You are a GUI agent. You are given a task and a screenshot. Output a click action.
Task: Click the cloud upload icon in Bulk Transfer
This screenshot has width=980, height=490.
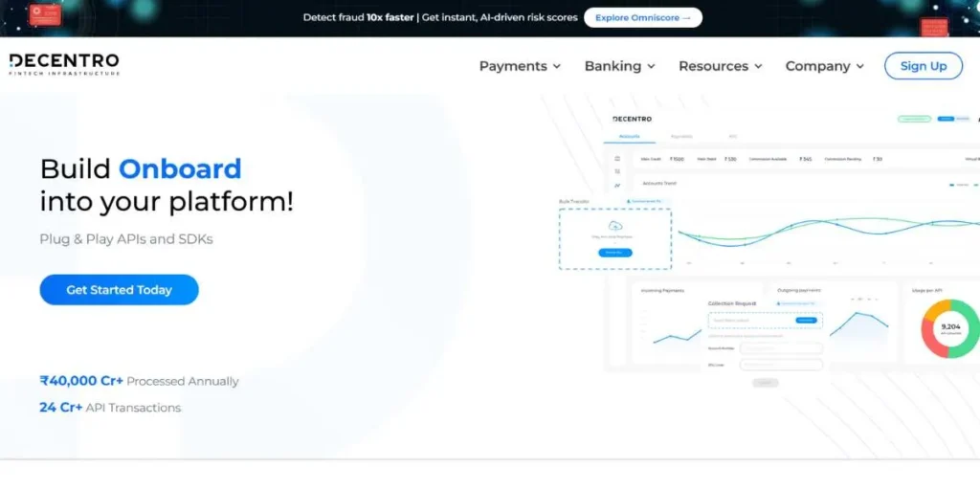coord(614,226)
